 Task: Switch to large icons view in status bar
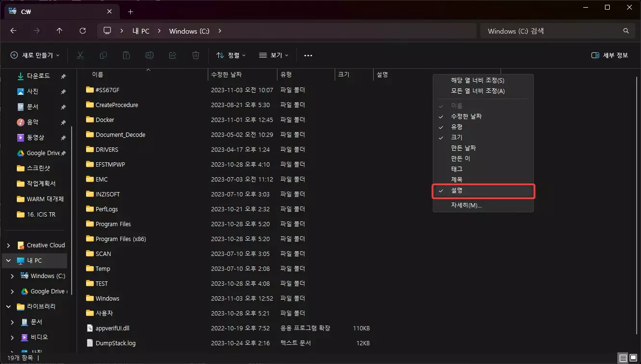click(x=633, y=358)
